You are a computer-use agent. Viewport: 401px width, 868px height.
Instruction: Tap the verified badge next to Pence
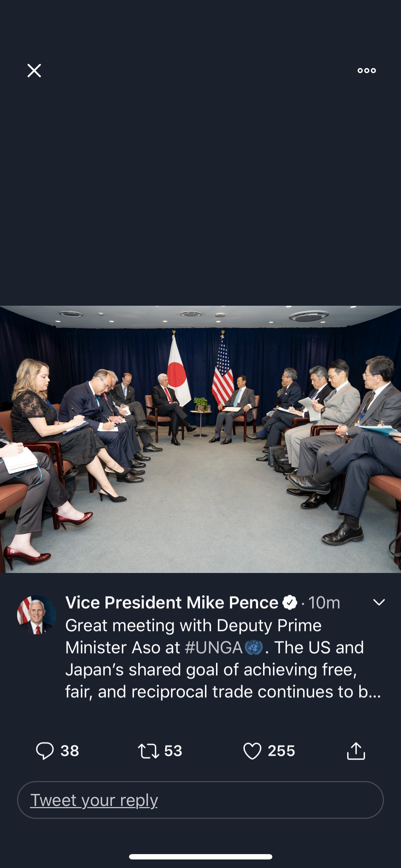point(290,603)
